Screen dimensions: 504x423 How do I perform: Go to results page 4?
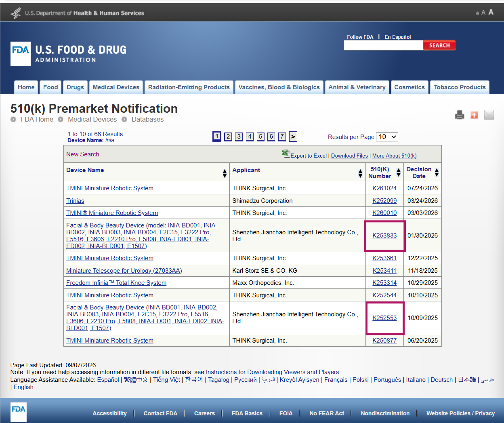pos(250,137)
